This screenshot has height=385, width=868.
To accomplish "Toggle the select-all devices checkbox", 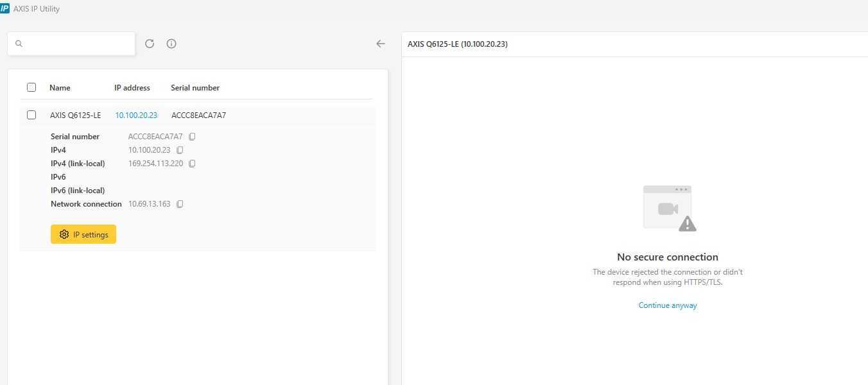I will tap(31, 87).
